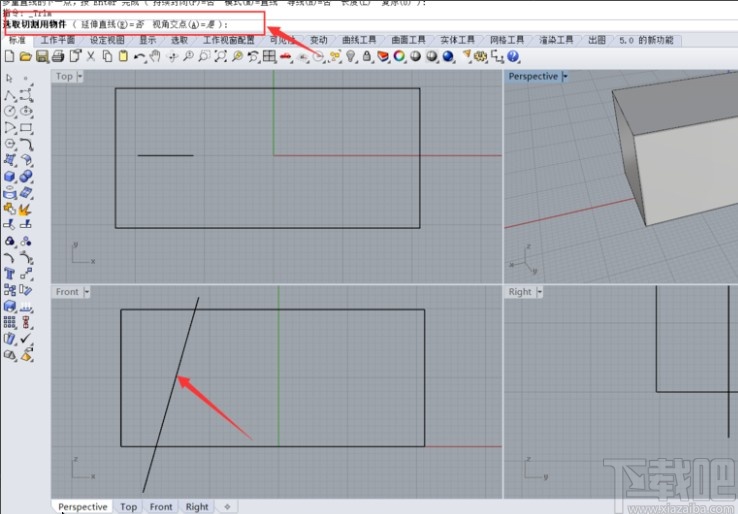This screenshot has width=738, height=514.
Task: Switch to the 显示 toolbar tab
Action: click(x=148, y=40)
